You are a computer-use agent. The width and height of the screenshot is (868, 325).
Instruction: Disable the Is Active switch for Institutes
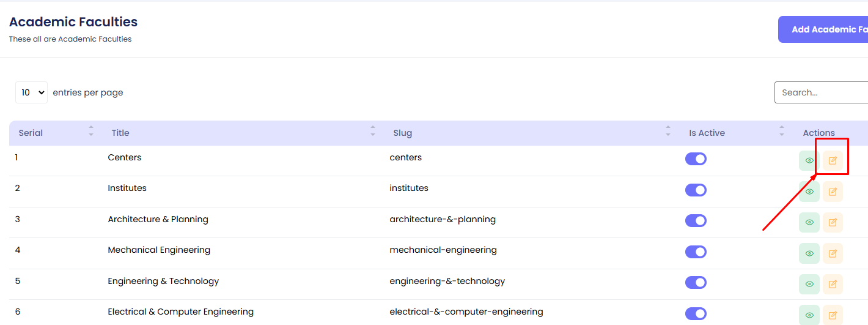(x=696, y=190)
